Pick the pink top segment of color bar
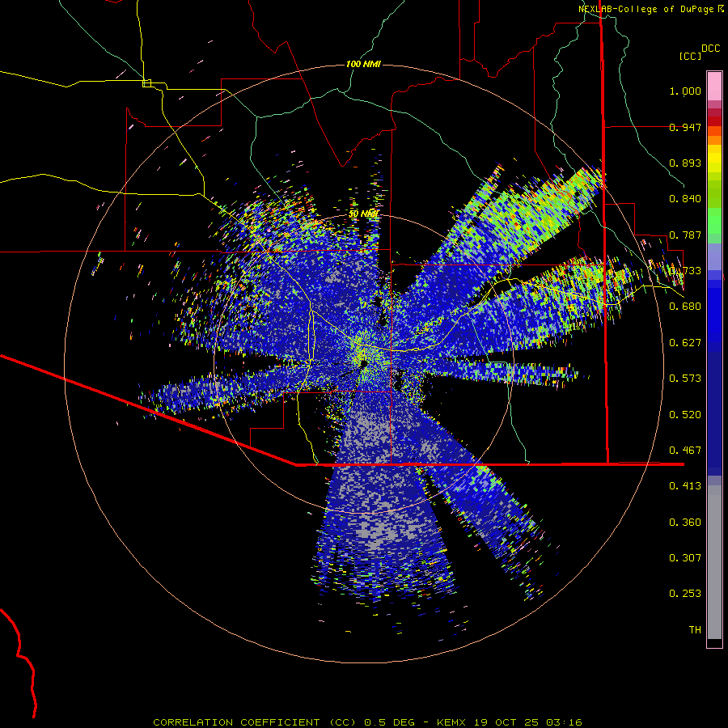The width and height of the screenshot is (728, 728). pos(714,86)
